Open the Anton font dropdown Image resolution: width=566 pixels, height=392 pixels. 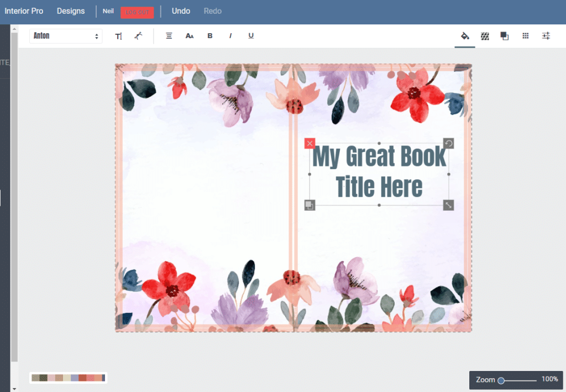(x=66, y=35)
